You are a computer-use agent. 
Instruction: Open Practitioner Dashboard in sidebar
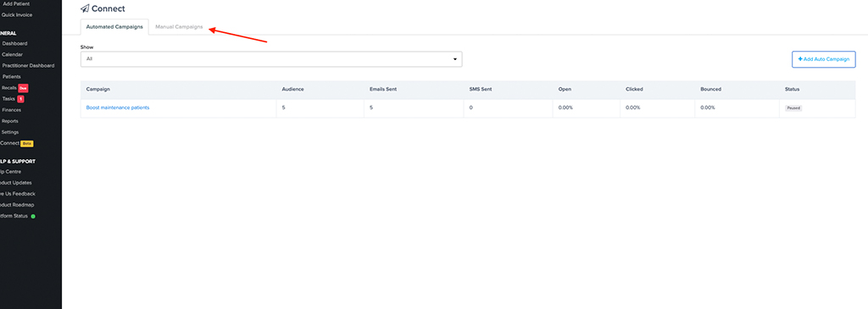28,65
